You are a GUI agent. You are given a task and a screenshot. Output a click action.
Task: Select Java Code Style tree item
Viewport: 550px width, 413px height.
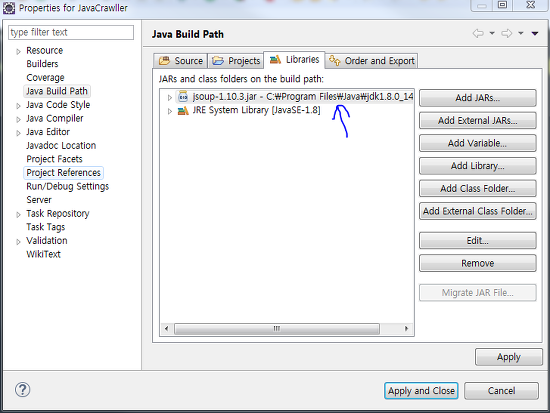click(x=58, y=105)
